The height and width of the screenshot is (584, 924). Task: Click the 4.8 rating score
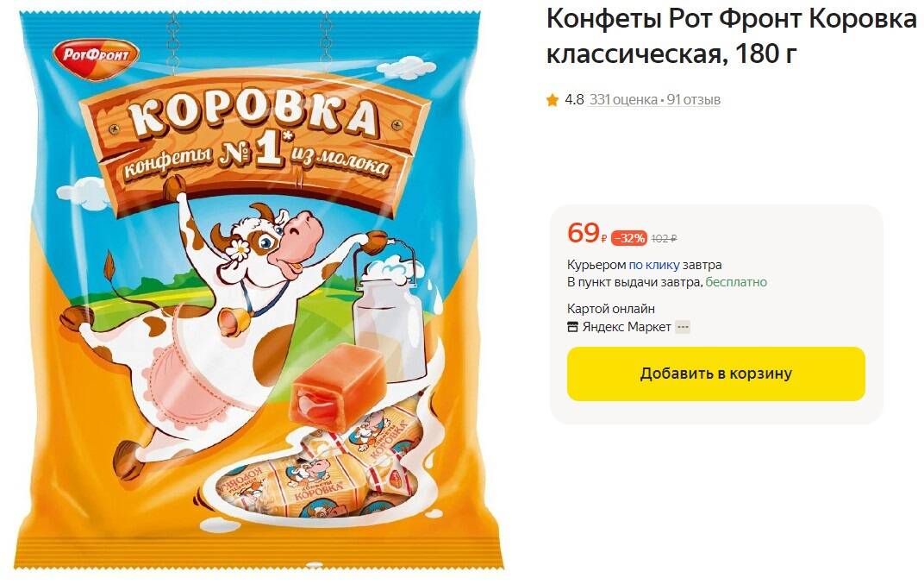click(574, 100)
